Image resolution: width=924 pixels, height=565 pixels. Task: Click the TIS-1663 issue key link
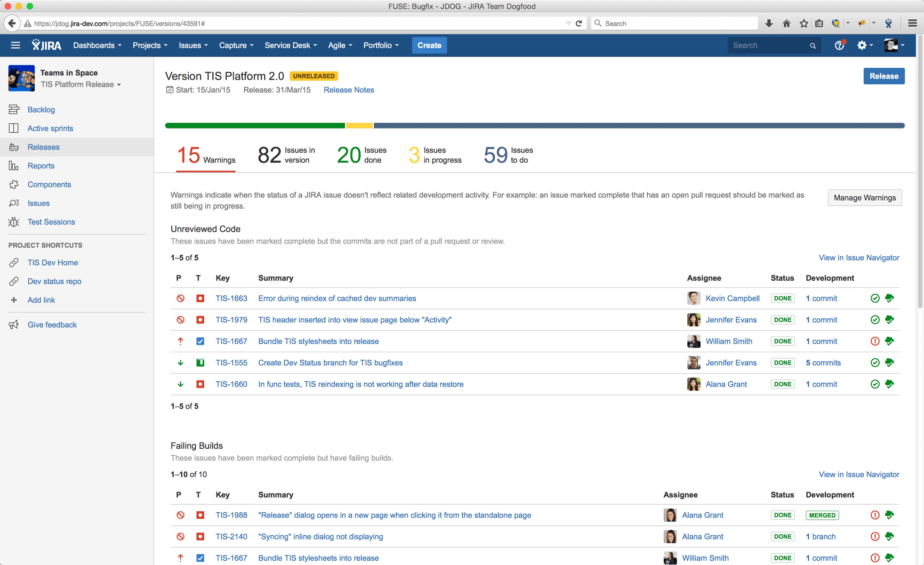(231, 299)
